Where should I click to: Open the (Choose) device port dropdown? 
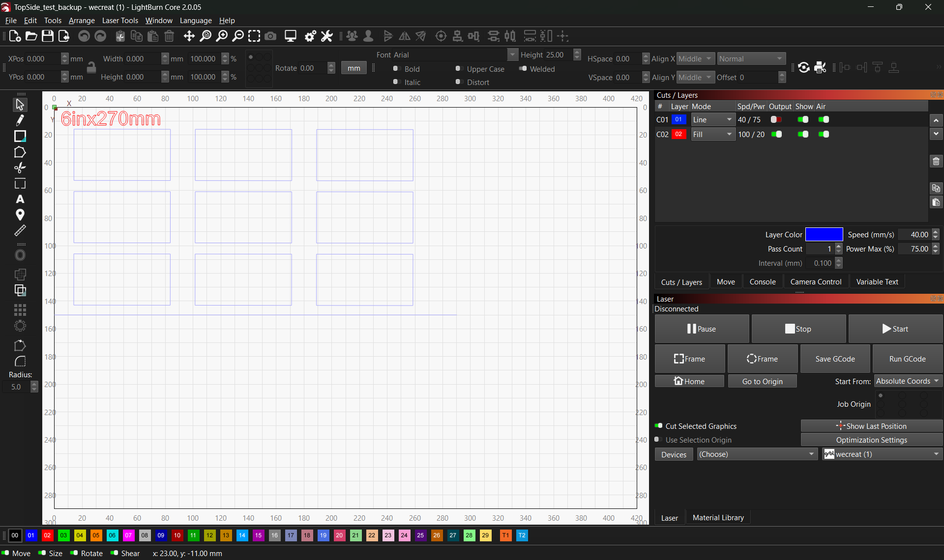tap(756, 454)
